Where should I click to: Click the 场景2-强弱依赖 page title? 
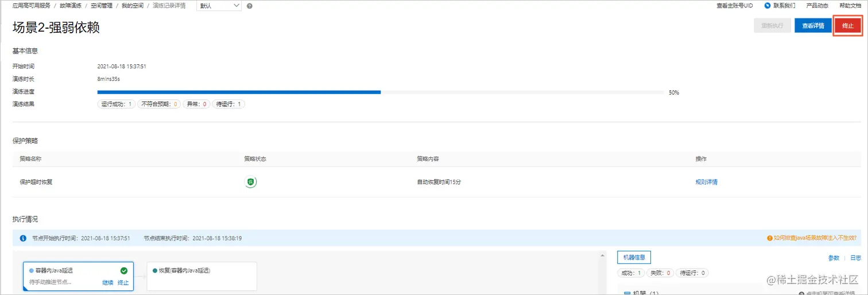coord(56,28)
